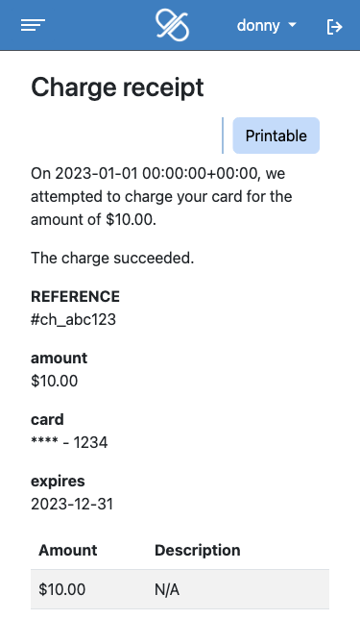
Task: Click the 'The charge succeeded.' message
Action: (x=112, y=258)
